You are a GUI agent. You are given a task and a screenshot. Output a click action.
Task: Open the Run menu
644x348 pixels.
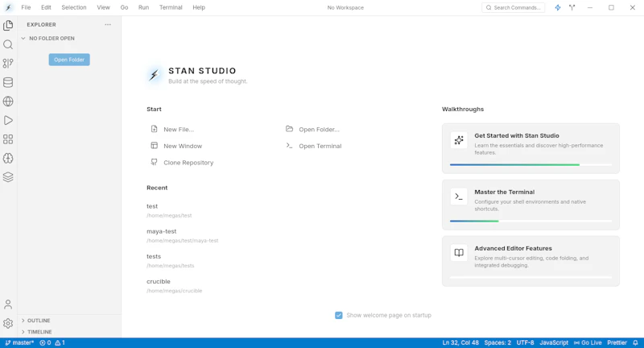click(144, 7)
